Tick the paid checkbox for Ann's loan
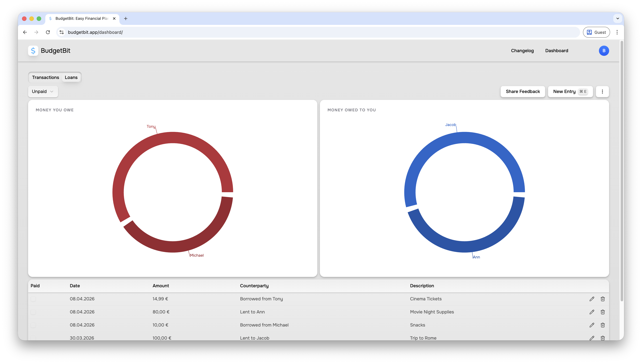 click(x=33, y=312)
